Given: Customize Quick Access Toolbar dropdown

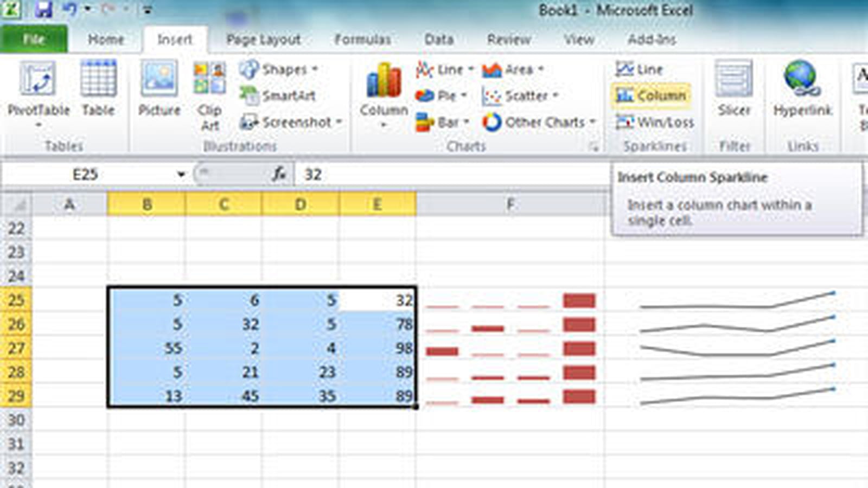Looking at the screenshot, I should (x=147, y=10).
